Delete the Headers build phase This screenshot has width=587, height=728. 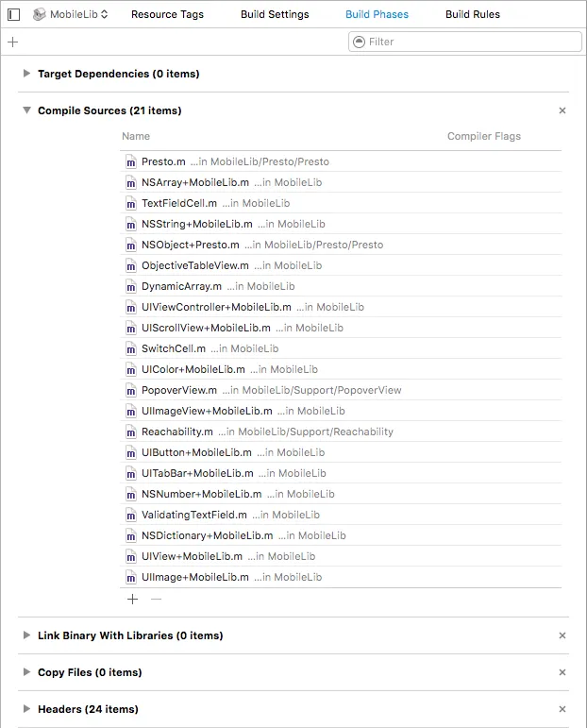pyautogui.click(x=562, y=709)
